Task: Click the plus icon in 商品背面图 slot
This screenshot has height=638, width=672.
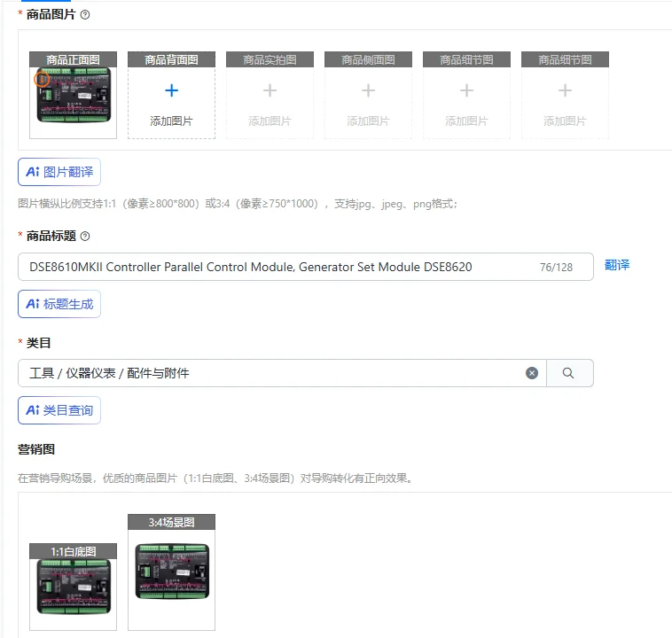Action: pyautogui.click(x=171, y=90)
